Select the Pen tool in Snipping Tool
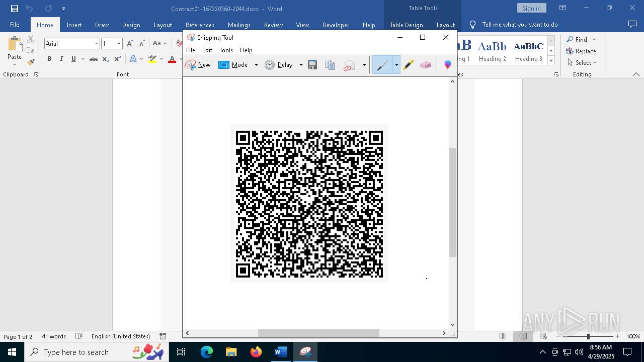 (x=382, y=65)
